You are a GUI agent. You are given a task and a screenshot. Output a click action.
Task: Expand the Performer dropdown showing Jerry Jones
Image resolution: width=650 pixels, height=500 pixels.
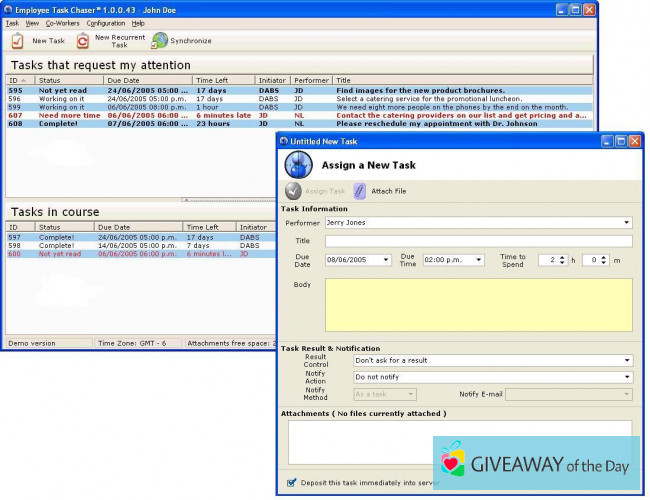tap(627, 223)
